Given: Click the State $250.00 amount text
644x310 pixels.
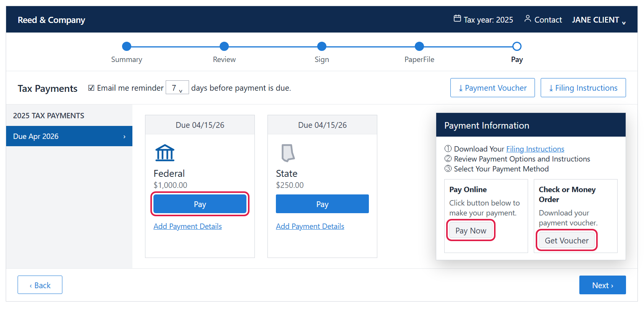Looking at the screenshot, I should pos(290,185).
